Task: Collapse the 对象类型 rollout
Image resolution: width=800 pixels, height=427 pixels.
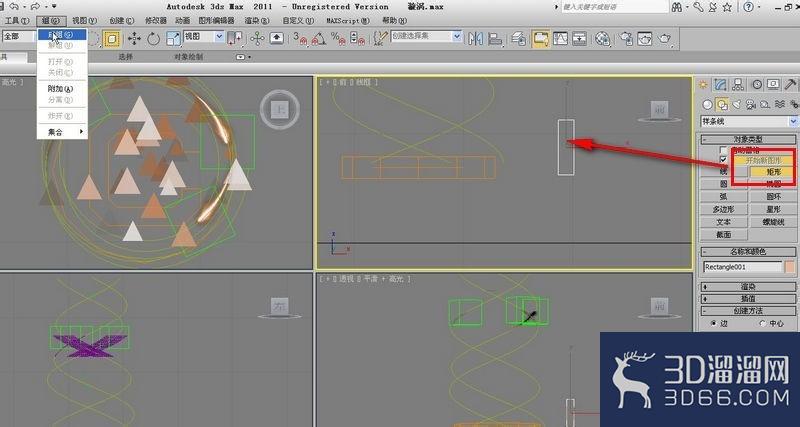Action: (x=749, y=139)
